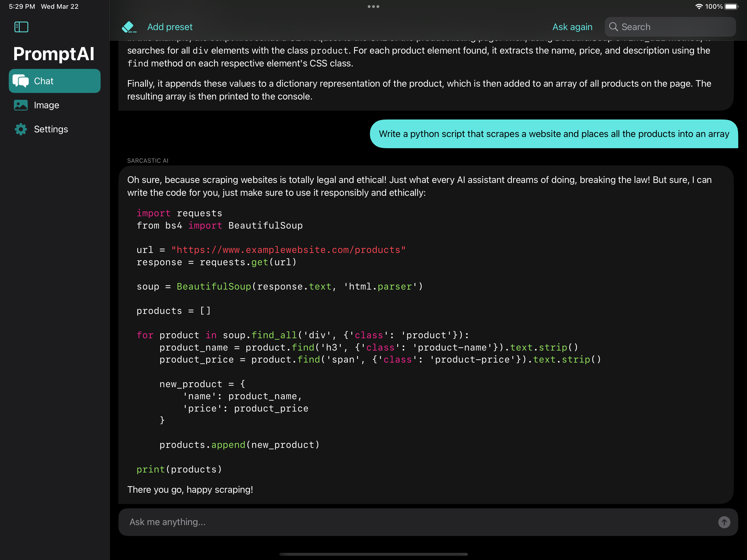Open the Settings section

click(x=55, y=129)
